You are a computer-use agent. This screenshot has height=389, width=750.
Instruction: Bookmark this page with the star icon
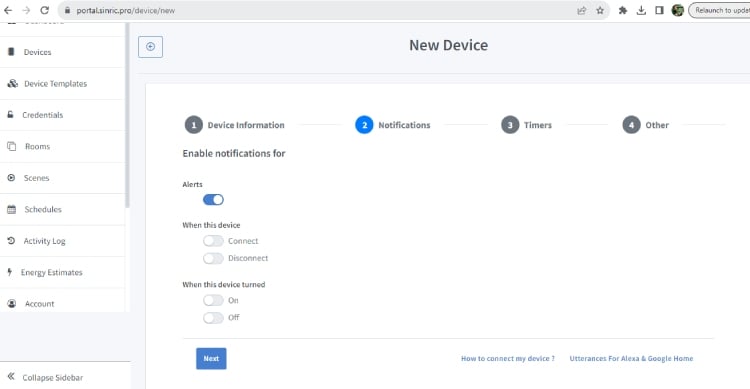pyautogui.click(x=600, y=11)
